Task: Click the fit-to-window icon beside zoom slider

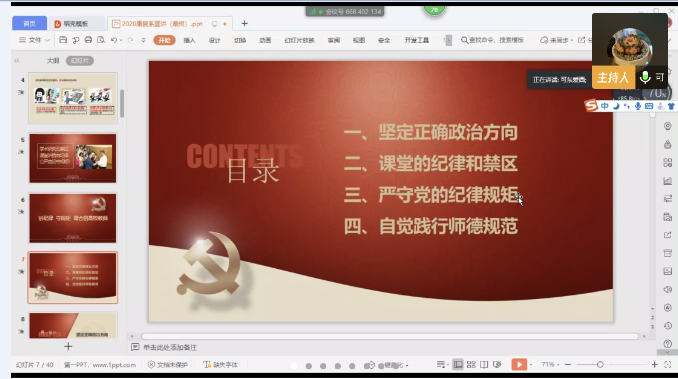Action: click(668, 365)
